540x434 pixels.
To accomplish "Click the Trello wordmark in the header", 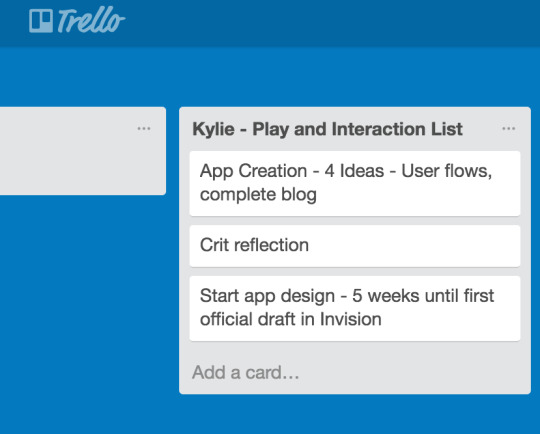I will (x=91, y=20).
